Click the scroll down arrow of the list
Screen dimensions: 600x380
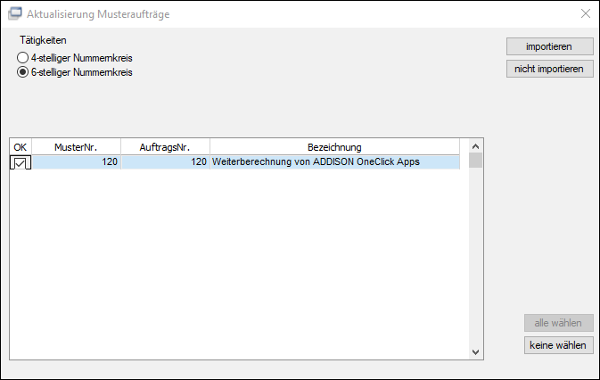pos(476,352)
